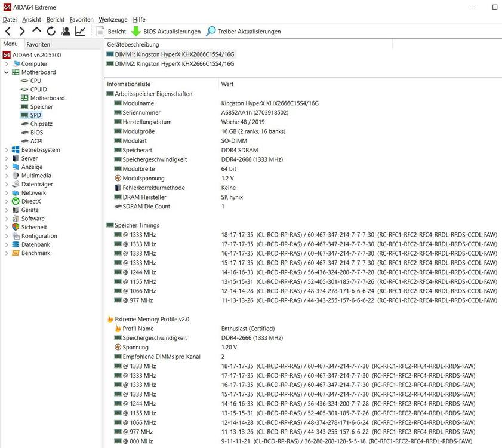Image resolution: width=502 pixels, height=448 pixels.
Task: Switch to the Favoriten panel tab
Action: (38, 44)
